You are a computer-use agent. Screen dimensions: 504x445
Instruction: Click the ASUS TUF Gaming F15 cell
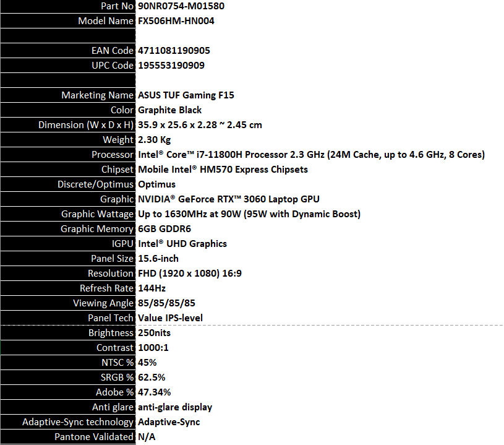(186, 95)
